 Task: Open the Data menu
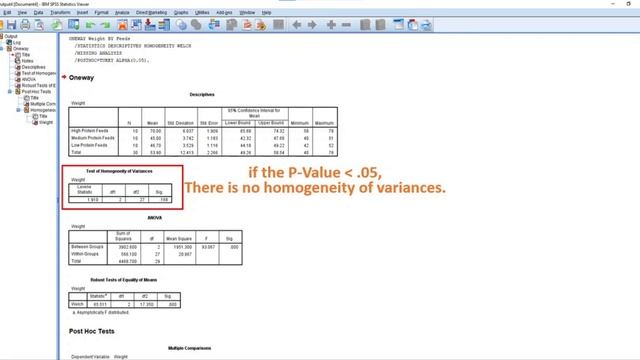point(38,13)
